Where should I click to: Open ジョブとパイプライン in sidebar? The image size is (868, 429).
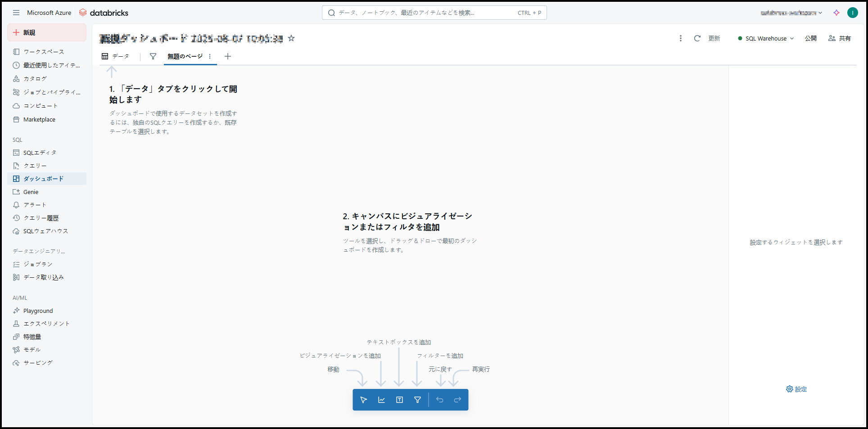47,92
